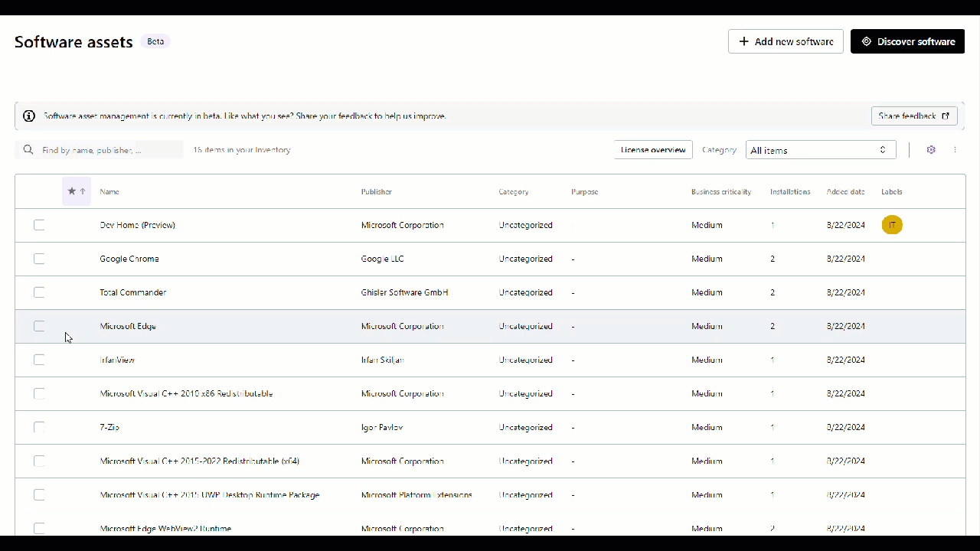
Task: Open the License overview button
Action: tap(653, 150)
